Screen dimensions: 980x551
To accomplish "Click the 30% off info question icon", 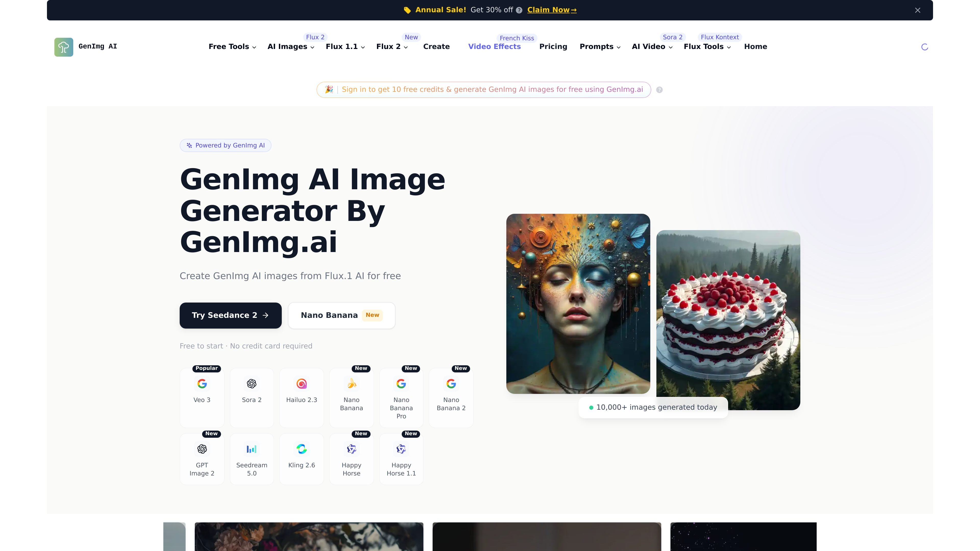I will pyautogui.click(x=519, y=10).
